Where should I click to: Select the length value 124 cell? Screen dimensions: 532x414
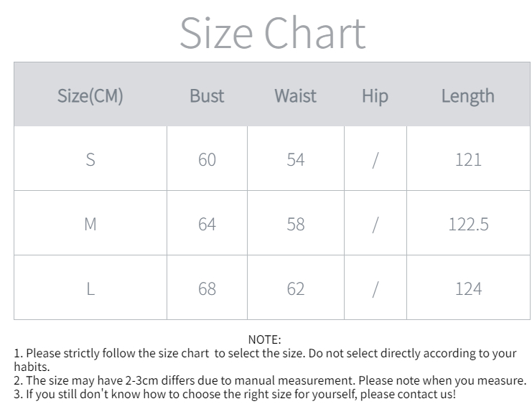(x=468, y=288)
